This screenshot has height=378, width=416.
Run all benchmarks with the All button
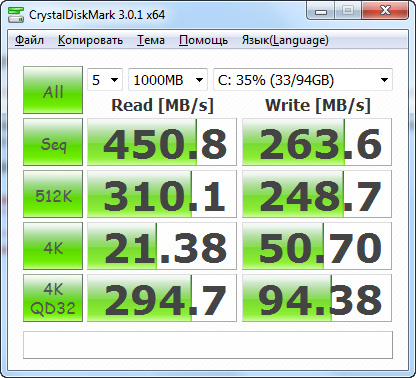point(53,90)
